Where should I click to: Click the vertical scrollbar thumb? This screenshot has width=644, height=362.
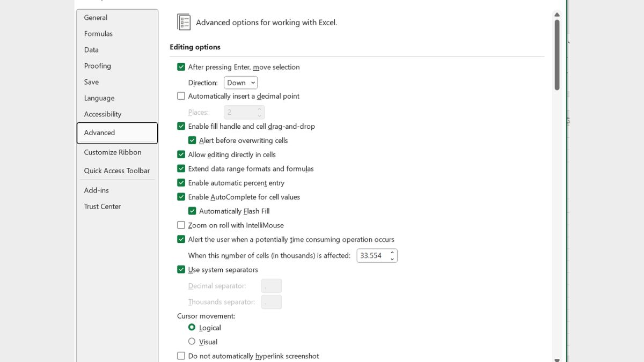[557, 54]
